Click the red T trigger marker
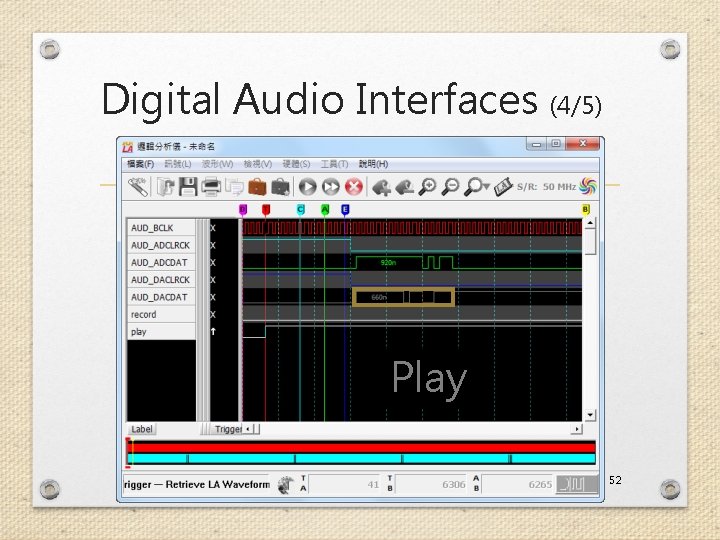This screenshot has width=720, height=540. [266, 210]
